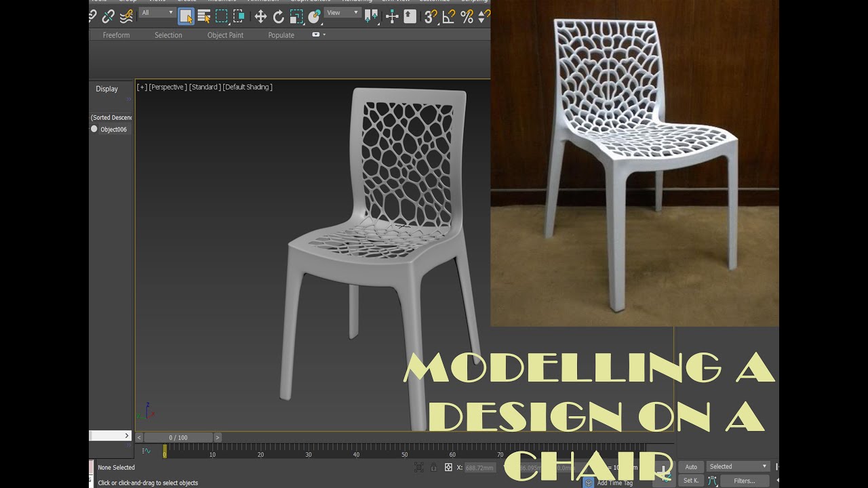This screenshot has width=868, height=488.
Task: Toggle Window/Crossing selection mode
Action: [238, 17]
